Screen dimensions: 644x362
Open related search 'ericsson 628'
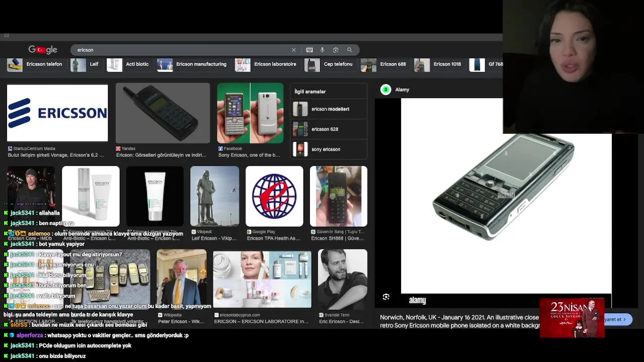tap(329, 129)
